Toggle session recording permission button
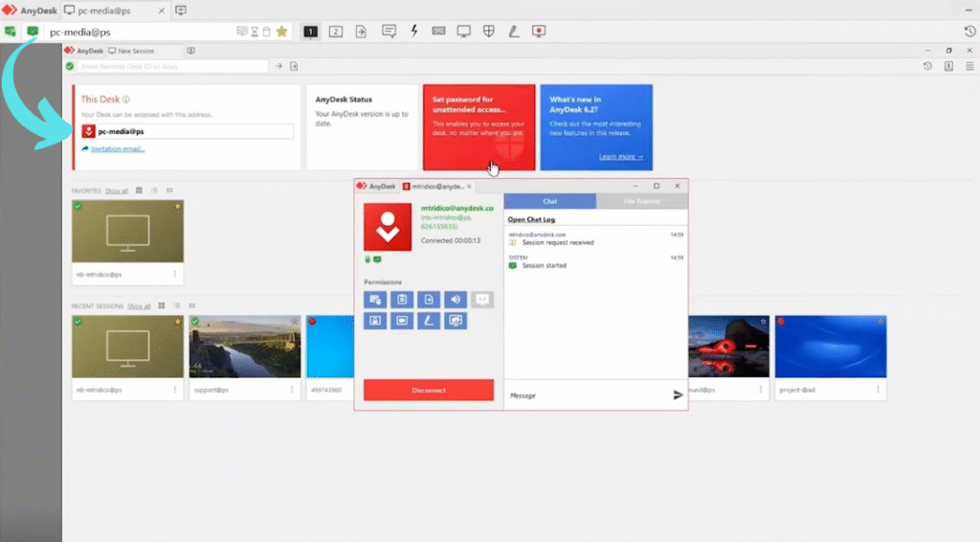Screen dimensions: 980x542 [x=402, y=321]
